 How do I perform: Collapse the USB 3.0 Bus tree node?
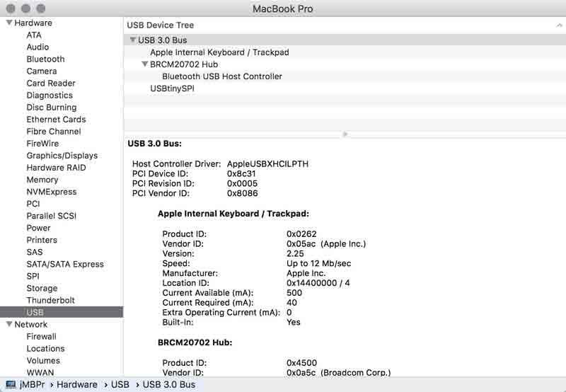click(x=133, y=40)
